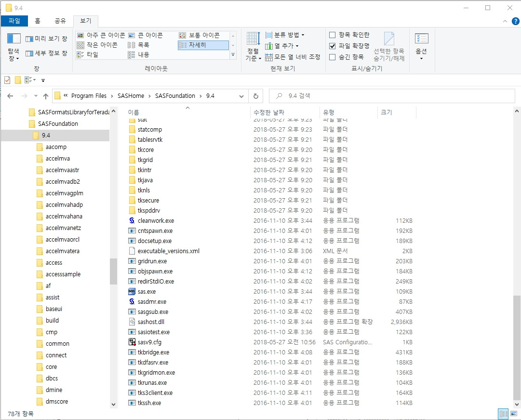The width and height of the screenshot is (521, 420).
Task: Open customize quick access toolbar arrow
Action: click(x=43, y=81)
